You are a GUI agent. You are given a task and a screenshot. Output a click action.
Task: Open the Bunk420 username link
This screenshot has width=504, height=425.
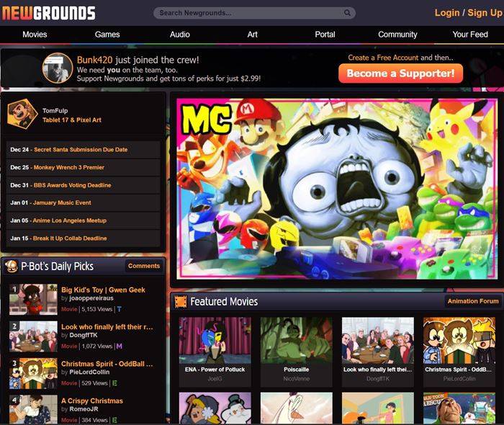pyautogui.click(x=94, y=60)
